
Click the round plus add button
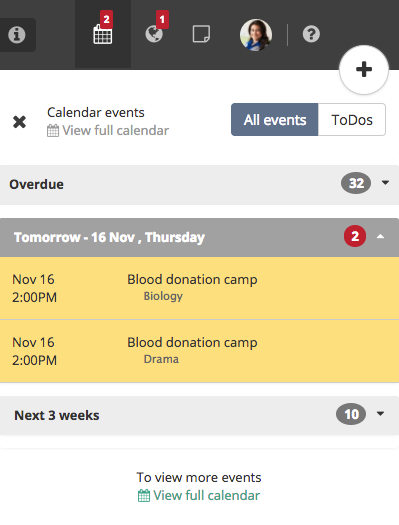364,70
